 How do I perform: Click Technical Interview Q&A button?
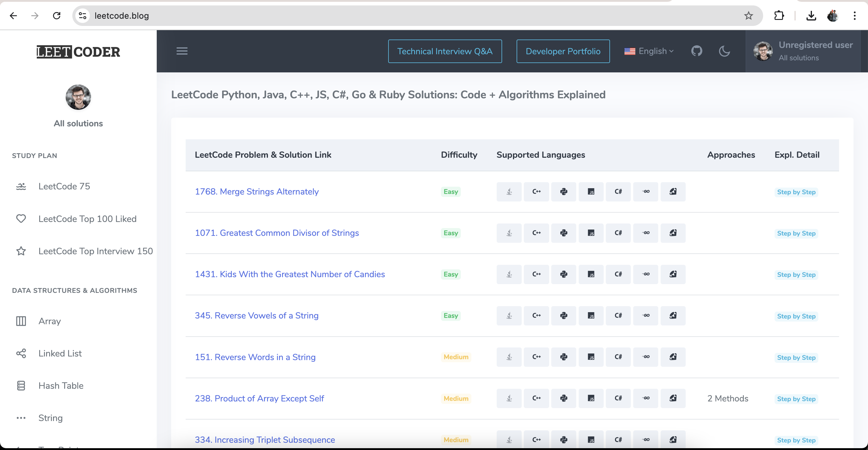pos(445,51)
